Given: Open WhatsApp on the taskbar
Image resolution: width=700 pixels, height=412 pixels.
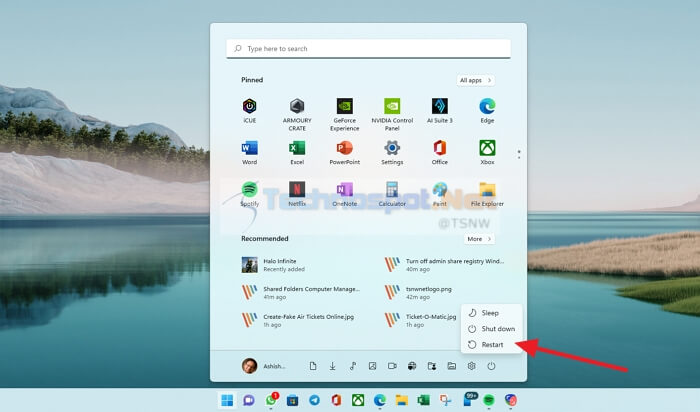Looking at the screenshot, I should click(271, 400).
